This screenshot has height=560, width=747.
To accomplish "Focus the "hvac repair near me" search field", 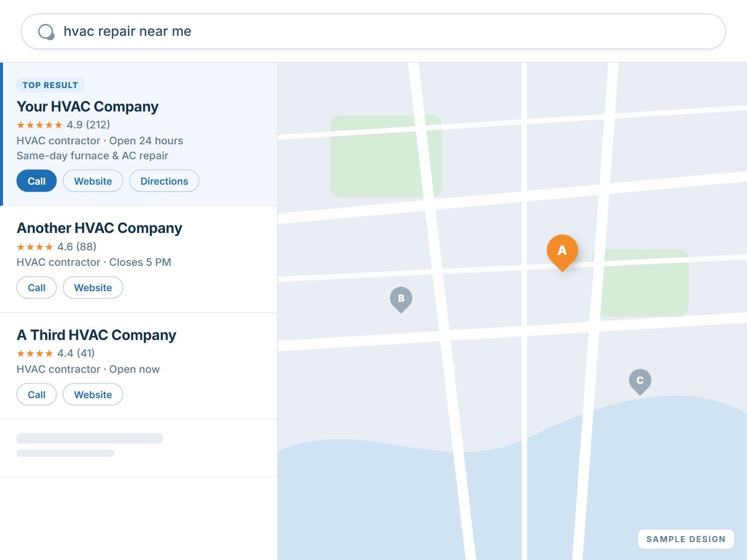I will pyautogui.click(x=373, y=31).
